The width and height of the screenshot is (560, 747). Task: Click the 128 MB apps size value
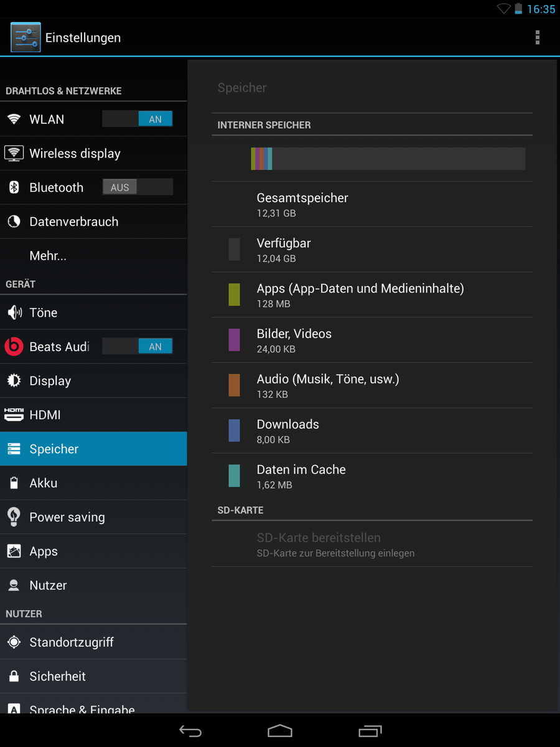(x=274, y=304)
